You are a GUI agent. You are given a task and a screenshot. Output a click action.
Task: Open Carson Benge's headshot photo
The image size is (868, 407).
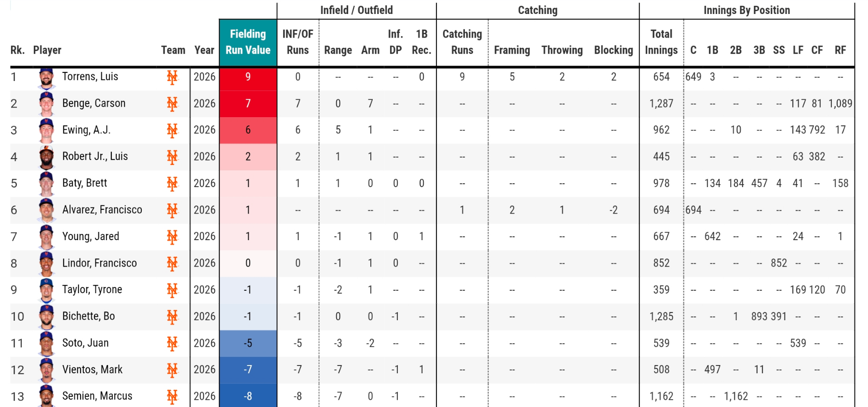[x=46, y=103]
